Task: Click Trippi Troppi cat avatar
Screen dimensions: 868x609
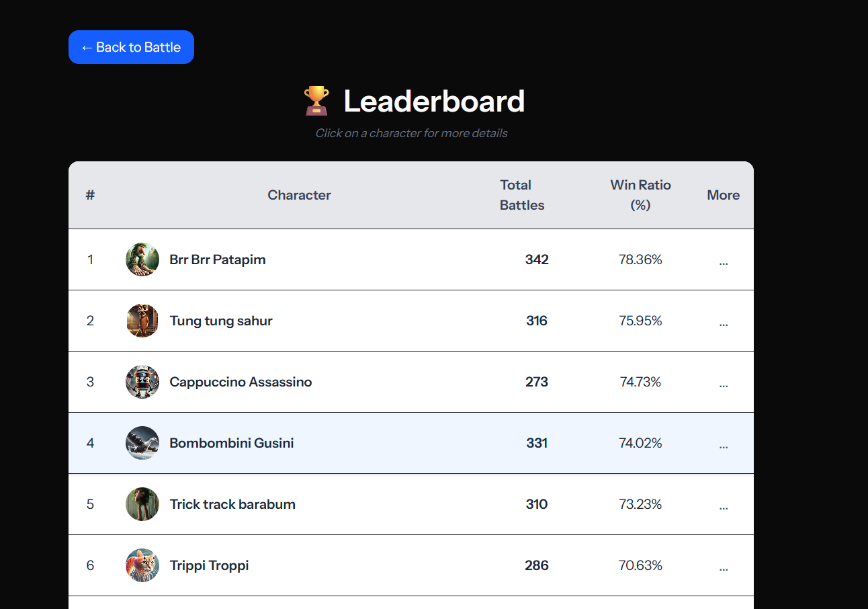Action: tap(142, 565)
